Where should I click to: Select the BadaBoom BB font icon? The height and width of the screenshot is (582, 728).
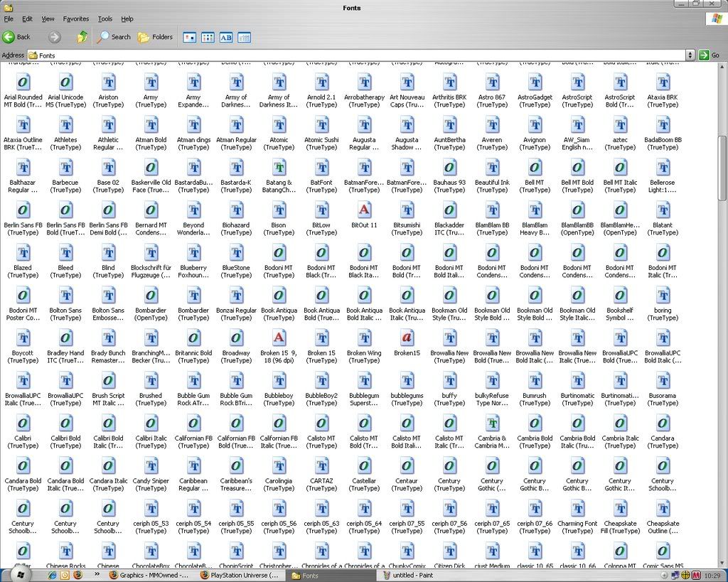click(x=663, y=125)
